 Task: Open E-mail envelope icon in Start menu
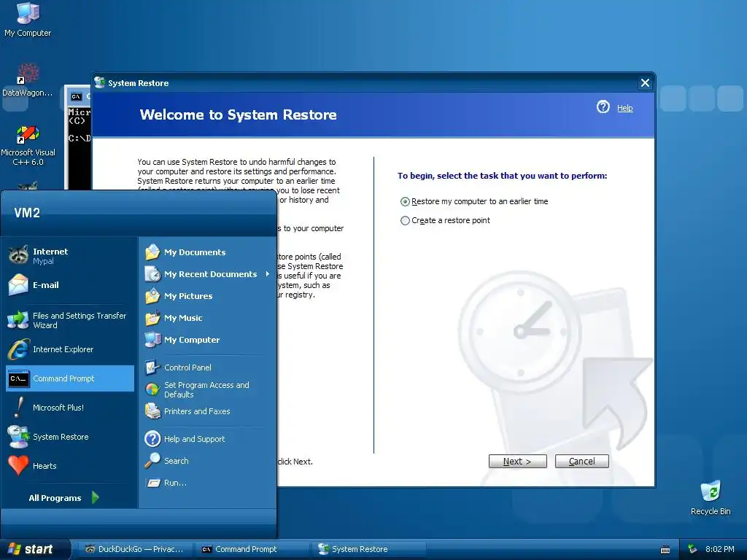[18, 285]
